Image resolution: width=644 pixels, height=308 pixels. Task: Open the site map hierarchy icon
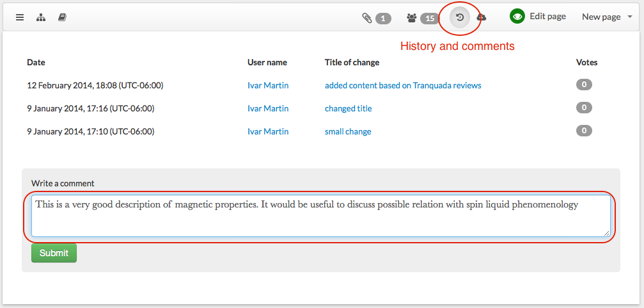[x=41, y=17]
